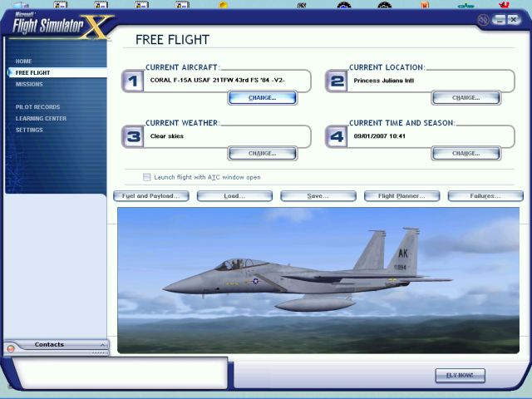
Task: Open the Missions section
Action: pos(29,84)
